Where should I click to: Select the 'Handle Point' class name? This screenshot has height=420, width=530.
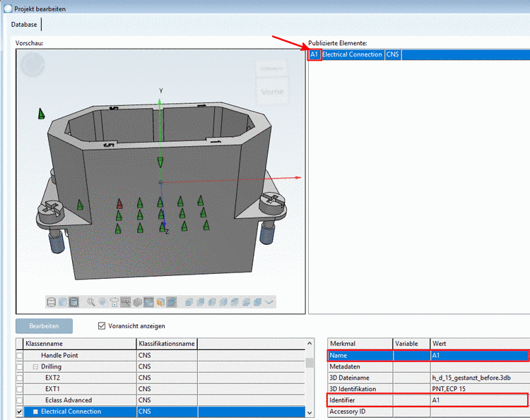59,356
